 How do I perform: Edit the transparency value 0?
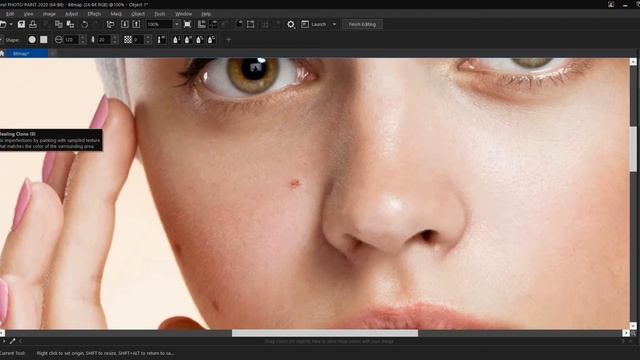pyautogui.click(x=138, y=40)
